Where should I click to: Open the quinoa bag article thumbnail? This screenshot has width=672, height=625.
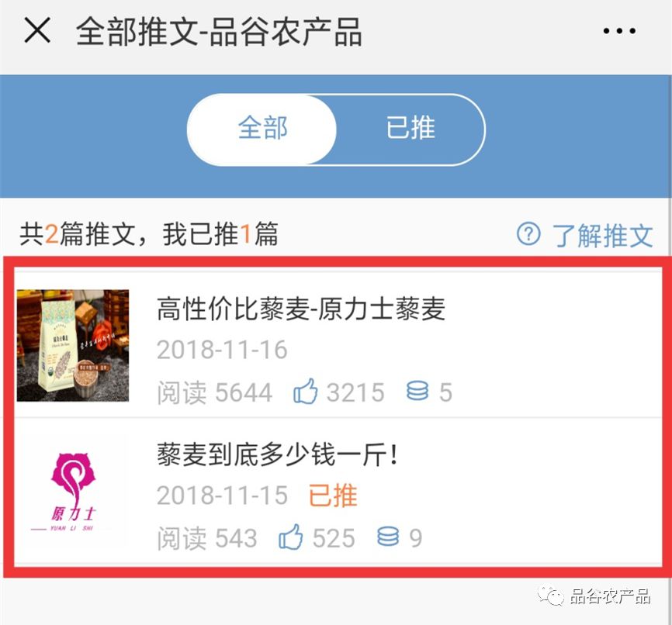(x=73, y=345)
